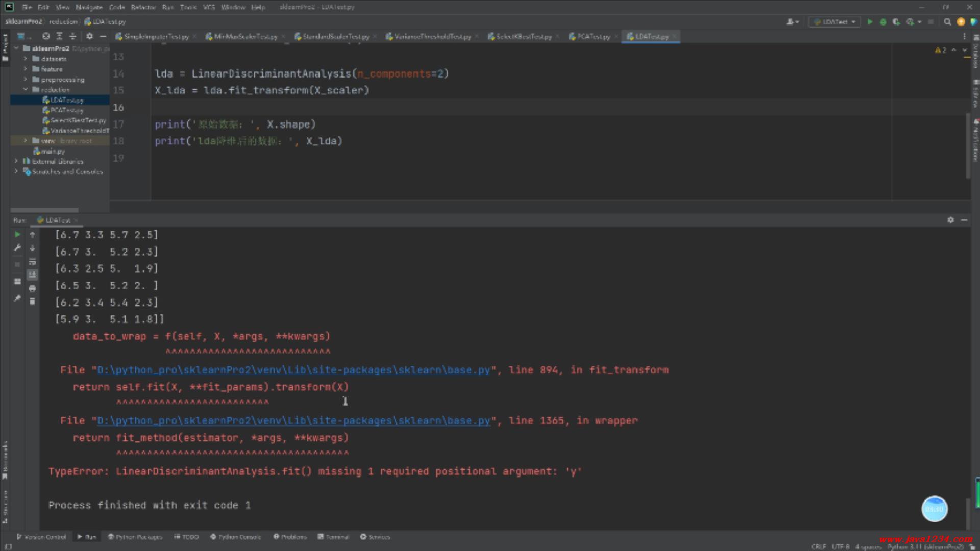The height and width of the screenshot is (551, 980).
Task: Expand the datasets folder in project tree
Action: point(25,59)
